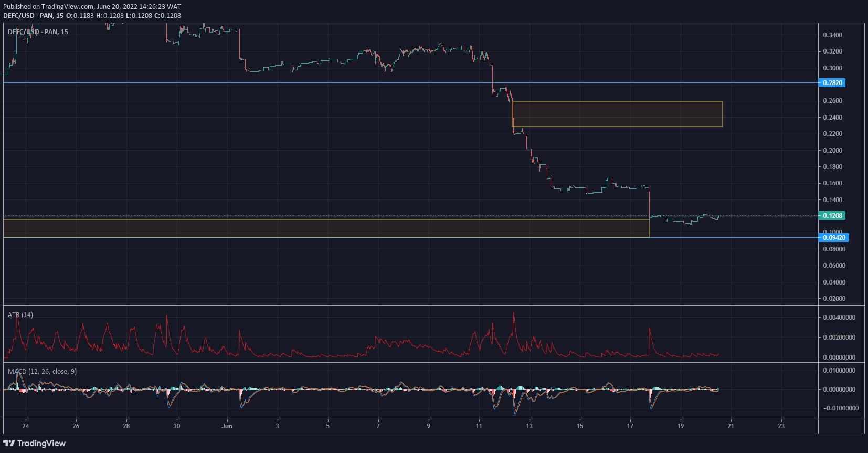The image size is (868, 453).
Task: Click date 19 on time axis
Action: (681, 426)
